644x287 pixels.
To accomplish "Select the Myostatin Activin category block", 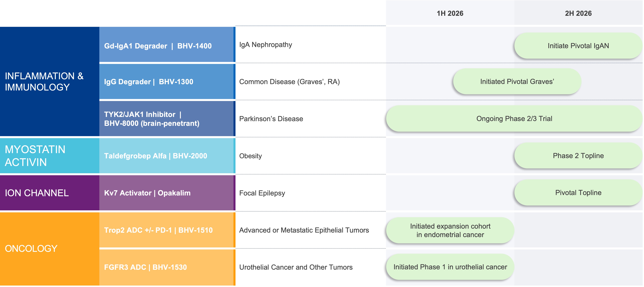I will point(50,156).
